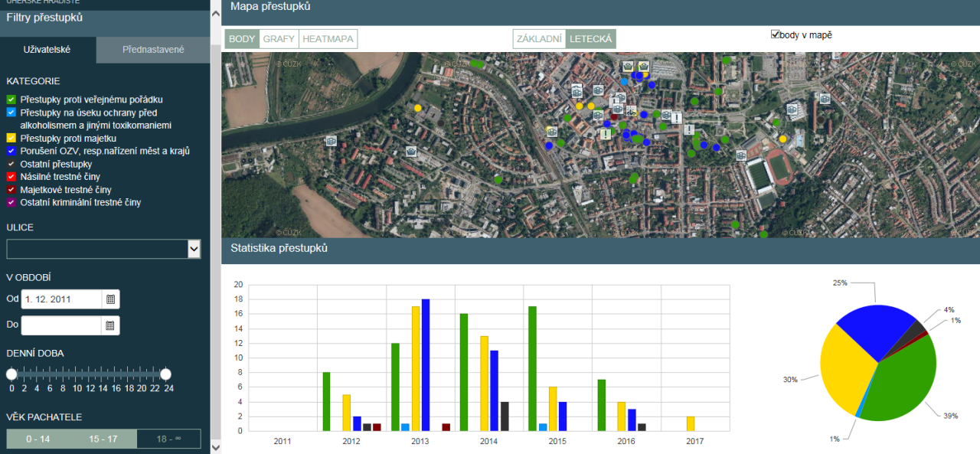The image size is (980, 454).
Task: Toggle the 'body v mapě' checkbox
Action: [x=776, y=34]
